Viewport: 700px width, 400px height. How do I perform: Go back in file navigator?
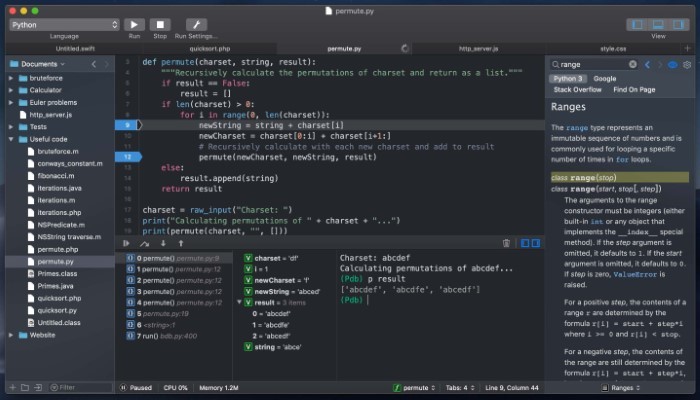(x=94, y=64)
